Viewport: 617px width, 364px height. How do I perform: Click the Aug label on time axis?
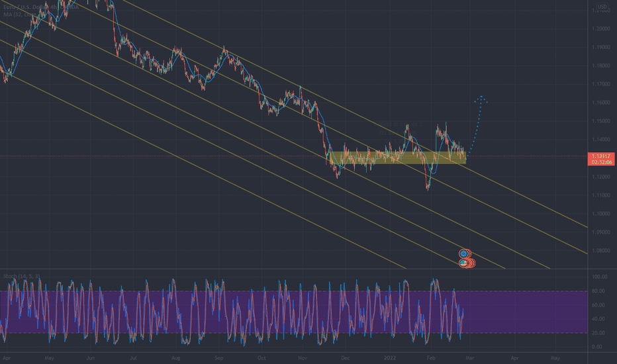[x=175, y=359]
